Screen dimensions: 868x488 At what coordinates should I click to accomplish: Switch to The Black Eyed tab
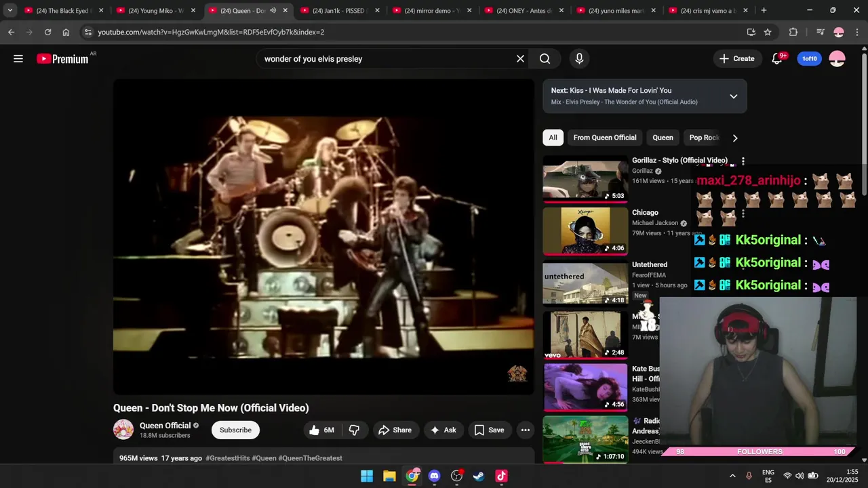pyautogui.click(x=62, y=11)
